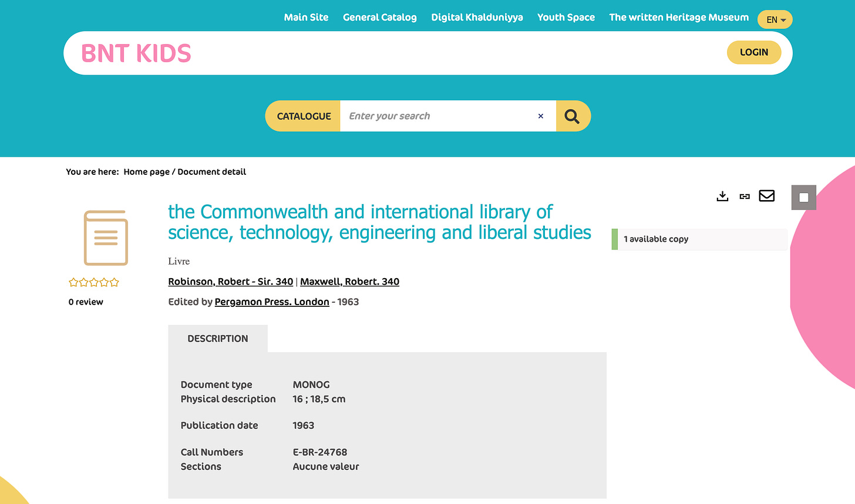Click the Document detail breadcrumb text
The height and width of the screenshot is (504, 855).
[211, 172]
